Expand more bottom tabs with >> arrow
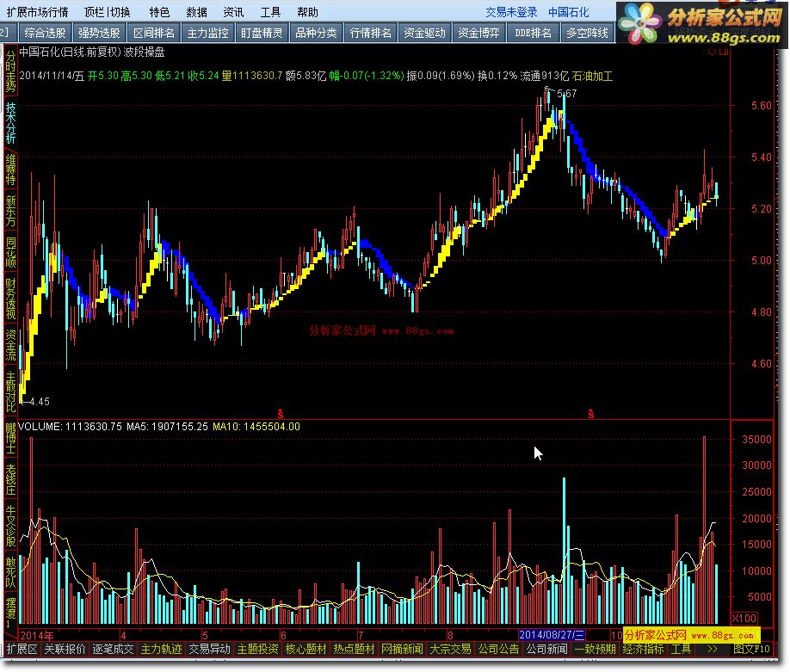This screenshot has width=790, height=672. click(x=713, y=650)
